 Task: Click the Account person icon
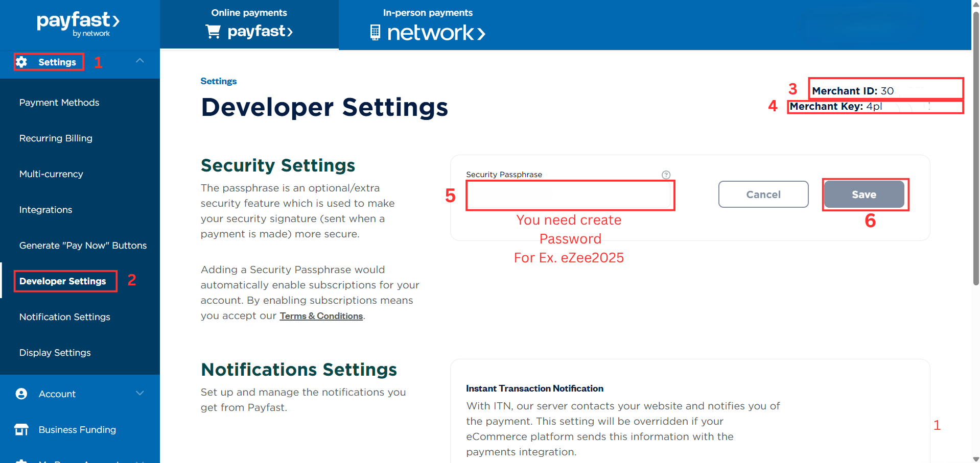[21, 394]
